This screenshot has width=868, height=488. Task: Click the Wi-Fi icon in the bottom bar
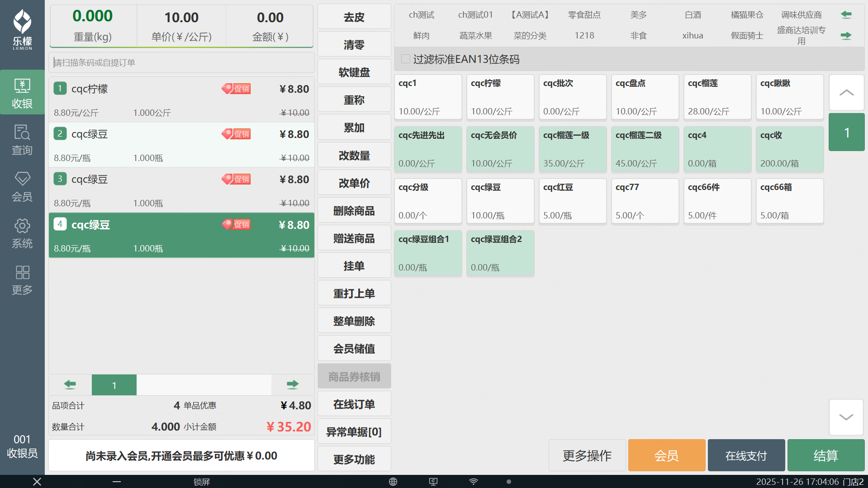pyautogui.click(x=474, y=482)
